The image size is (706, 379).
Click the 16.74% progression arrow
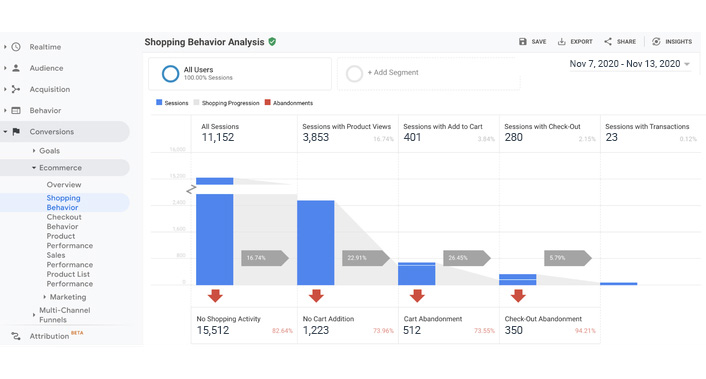[x=265, y=258]
